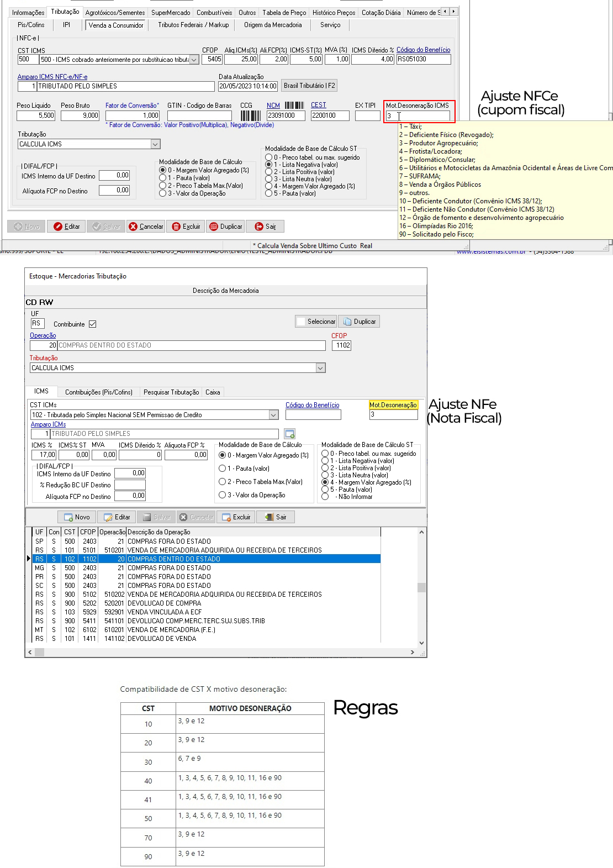Click Sair button in top window
This screenshot has height=868, width=613.
[x=265, y=227]
